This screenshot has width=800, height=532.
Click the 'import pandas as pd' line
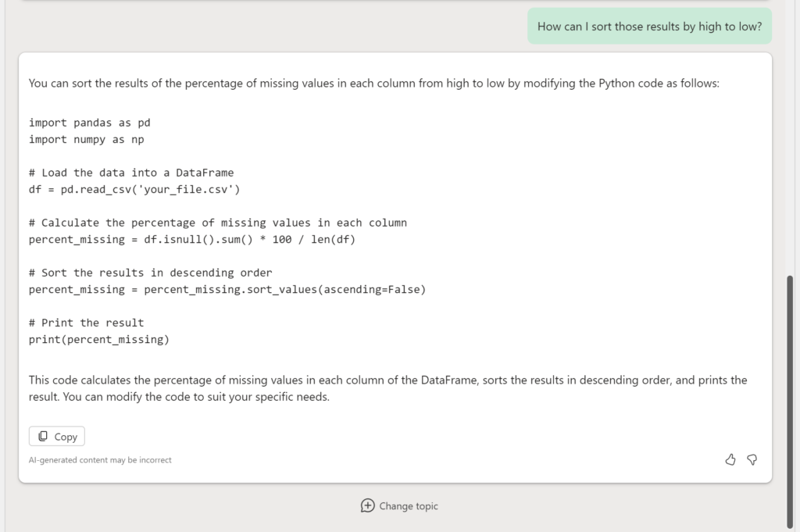[x=89, y=123]
